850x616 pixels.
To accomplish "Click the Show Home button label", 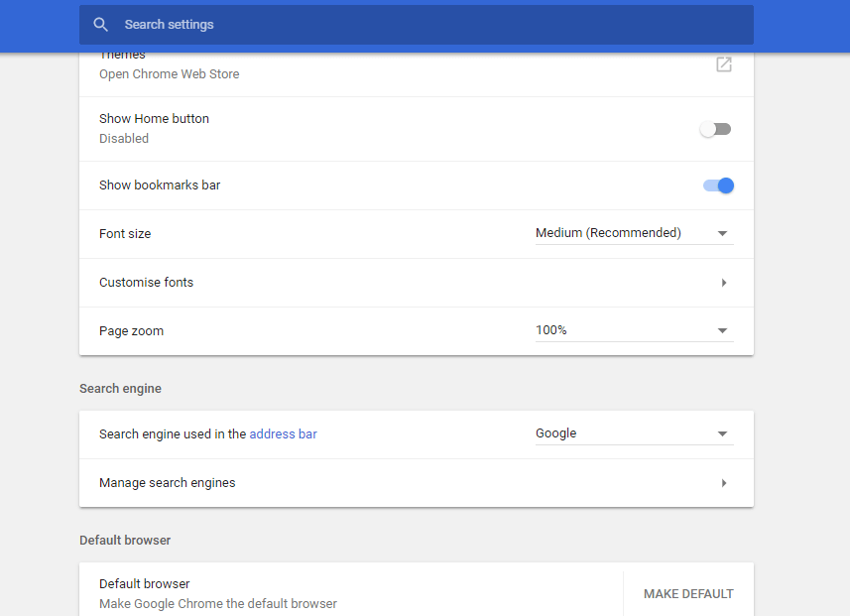I will [x=154, y=119].
